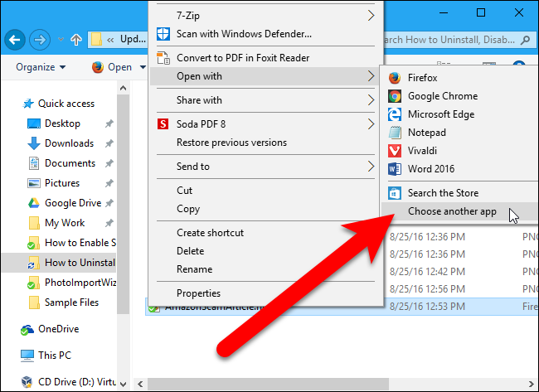This screenshot has height=392, width=539.
Task: Select OneDrive in navigation pane
Action: pyautogui.click(x=51, y=329)
